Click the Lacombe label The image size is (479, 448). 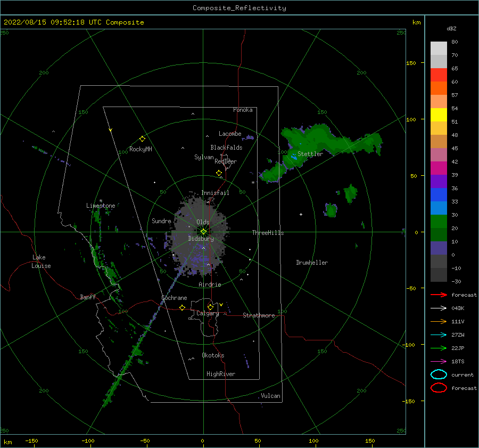click(230, 134)
